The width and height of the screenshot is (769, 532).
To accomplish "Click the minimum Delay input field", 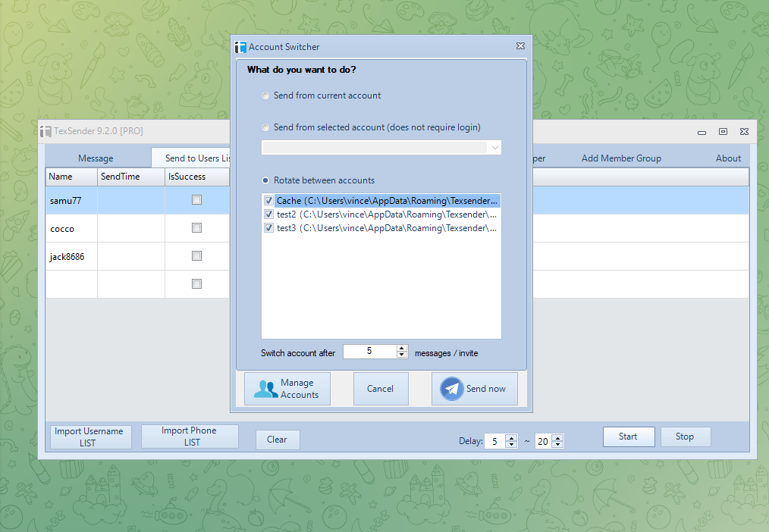I will pos(495,441).
